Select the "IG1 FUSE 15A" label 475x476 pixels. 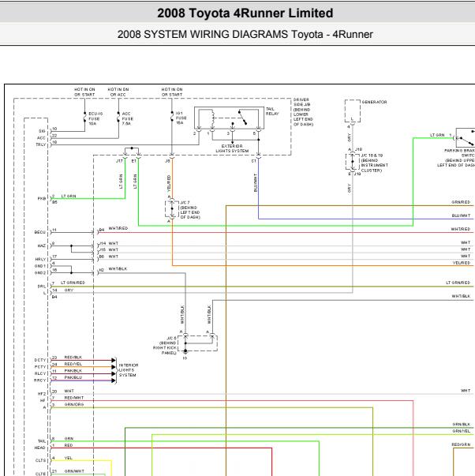click(181, 118)
